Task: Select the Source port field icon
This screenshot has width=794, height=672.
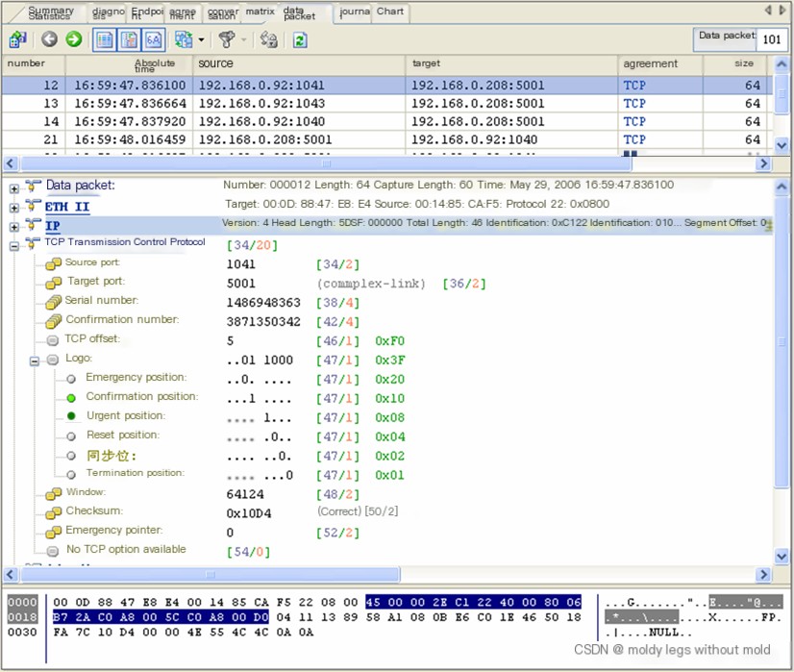Action: click(x=53, y=263)
